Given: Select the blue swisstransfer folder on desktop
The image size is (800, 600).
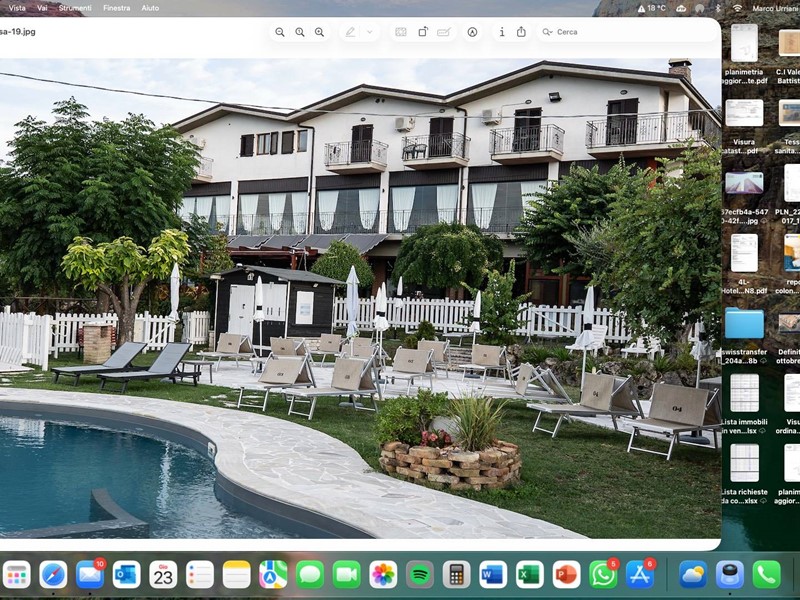Looking at the screenshot, I should [x=744, y=323].
